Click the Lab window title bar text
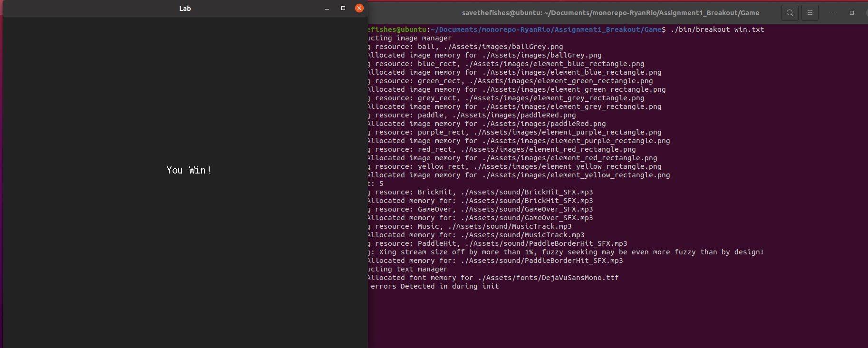The image size is (868, 348). [x=185, y=9]
